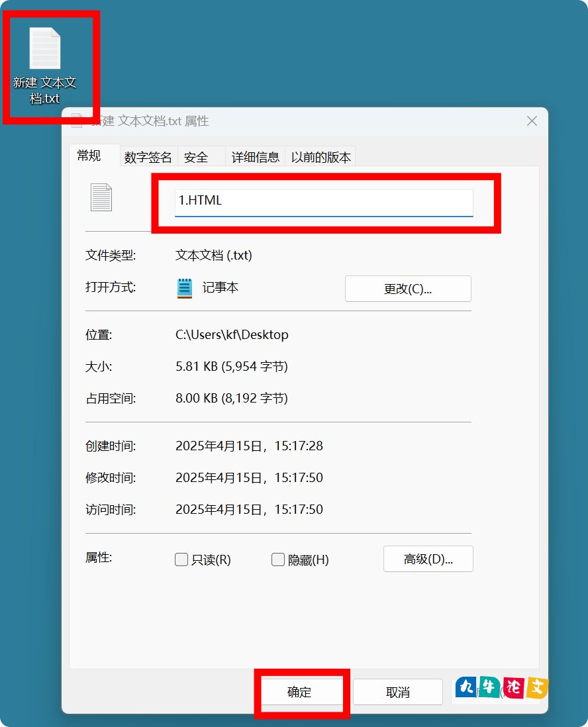Enable the 隐藏(H) checkbox
Image resolution: width=588 pixels, height=727 pixels.
coord(277,559)
